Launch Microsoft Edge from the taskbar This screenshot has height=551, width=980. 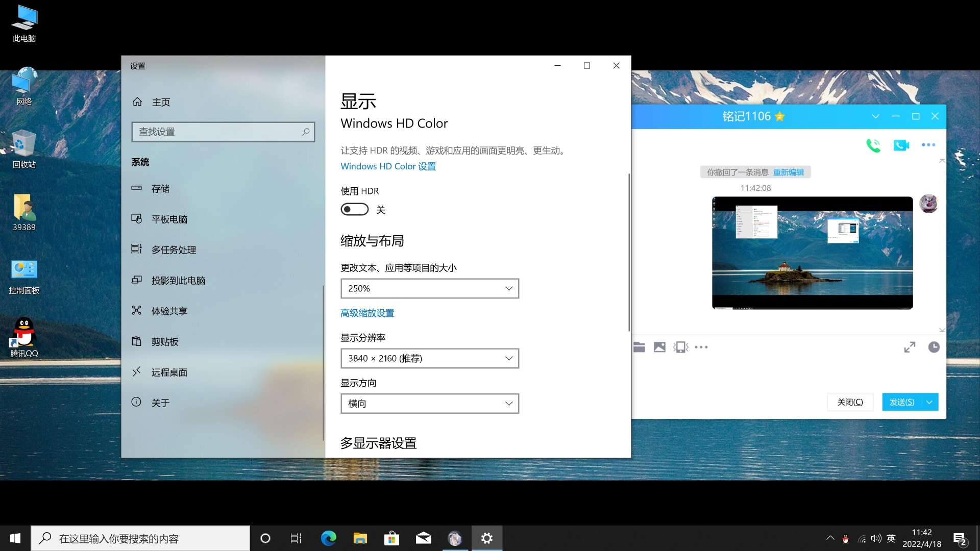pyautogui.click(x=328, y=538)
